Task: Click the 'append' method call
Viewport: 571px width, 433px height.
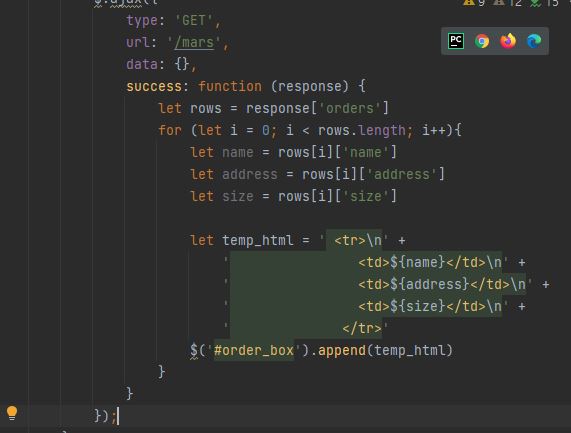Action: tap(342, 350)
